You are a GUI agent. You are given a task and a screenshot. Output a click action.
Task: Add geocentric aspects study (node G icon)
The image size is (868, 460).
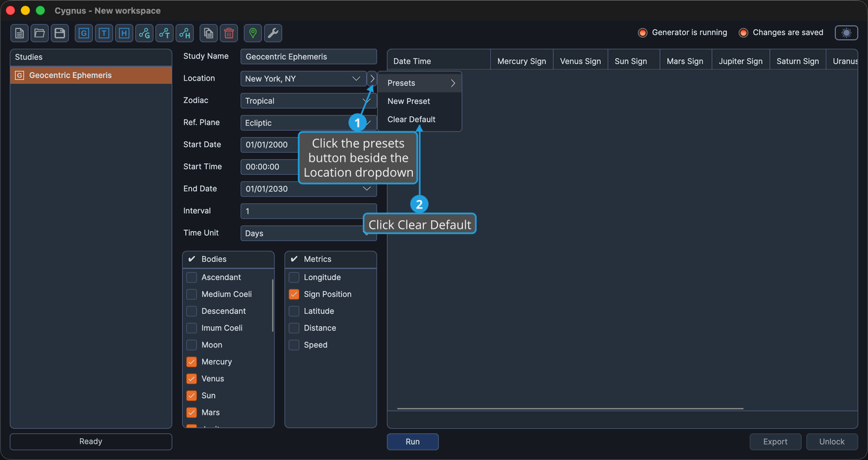coord(144,33)
